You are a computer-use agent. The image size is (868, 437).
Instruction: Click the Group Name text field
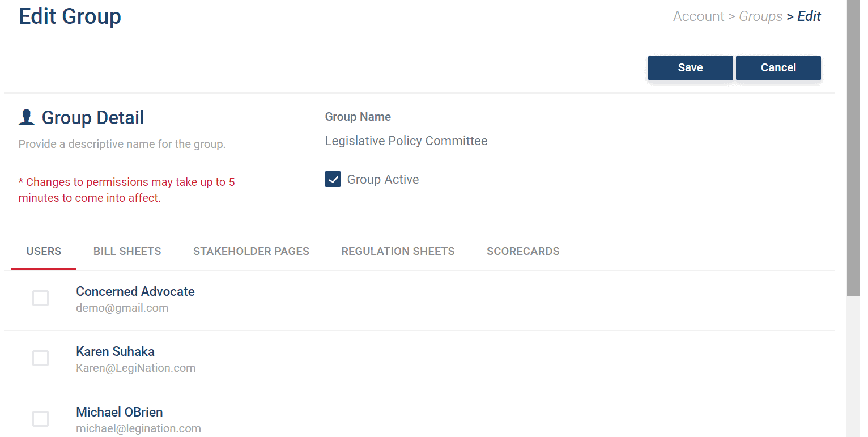[x=504, y=141]
